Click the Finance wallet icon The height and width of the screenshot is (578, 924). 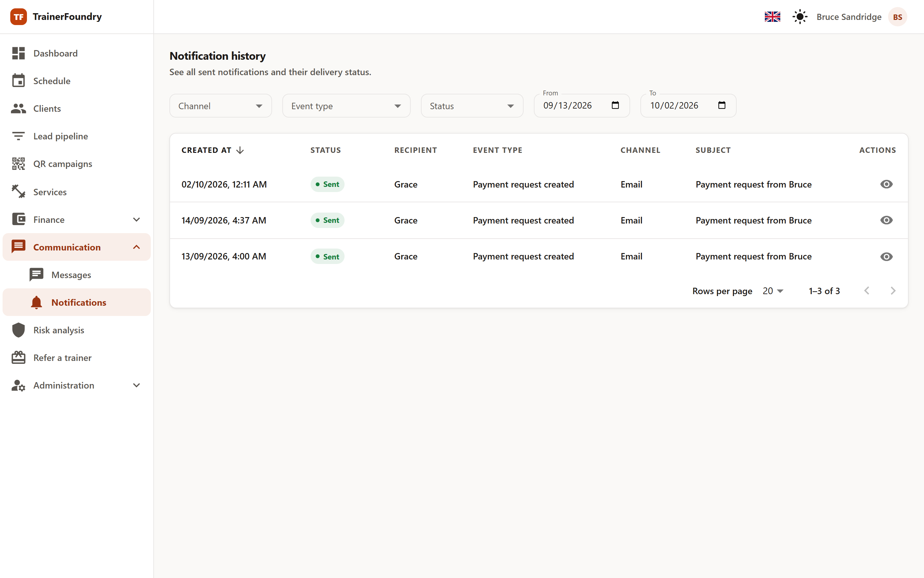click(18, 219)
